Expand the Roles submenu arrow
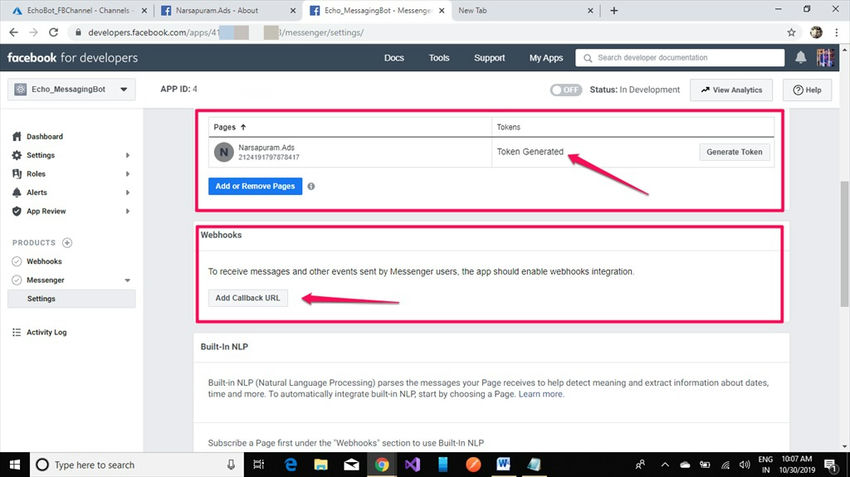Screen dimensions: 850x477 pyautogui.click(x=127, y=173)
